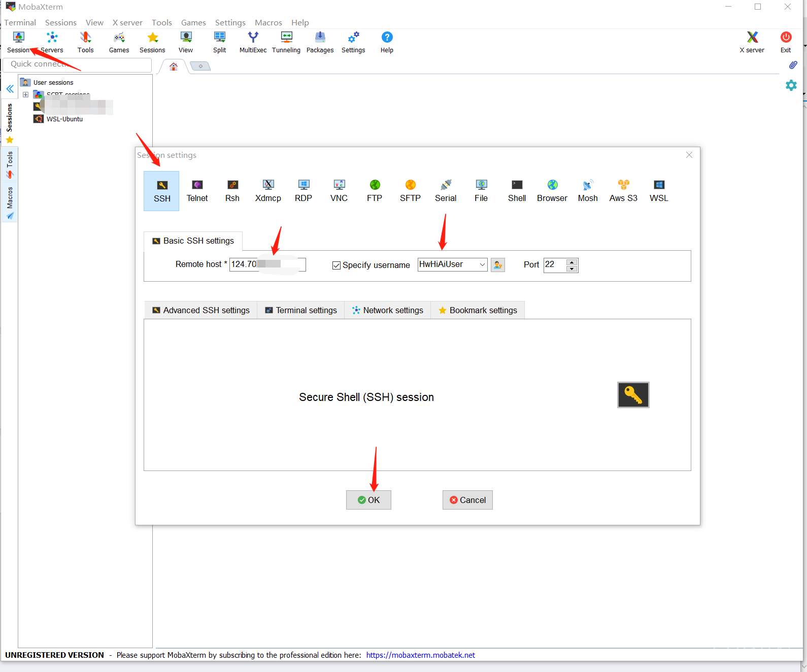The image size is (807, 672).
Task: Click the red Exit power icon
Action: click(x=786, y=42)
